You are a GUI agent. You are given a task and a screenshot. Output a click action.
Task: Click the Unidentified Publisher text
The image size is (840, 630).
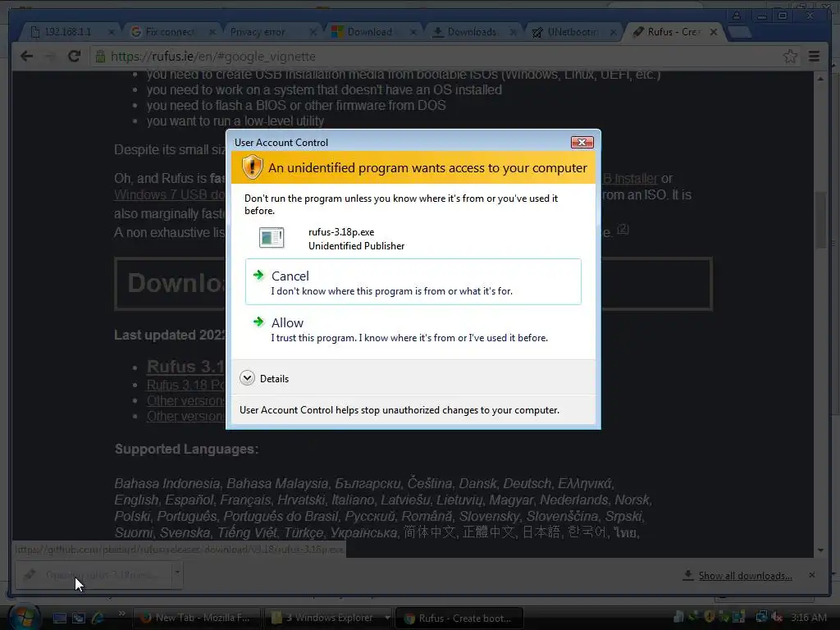[356, 246]
